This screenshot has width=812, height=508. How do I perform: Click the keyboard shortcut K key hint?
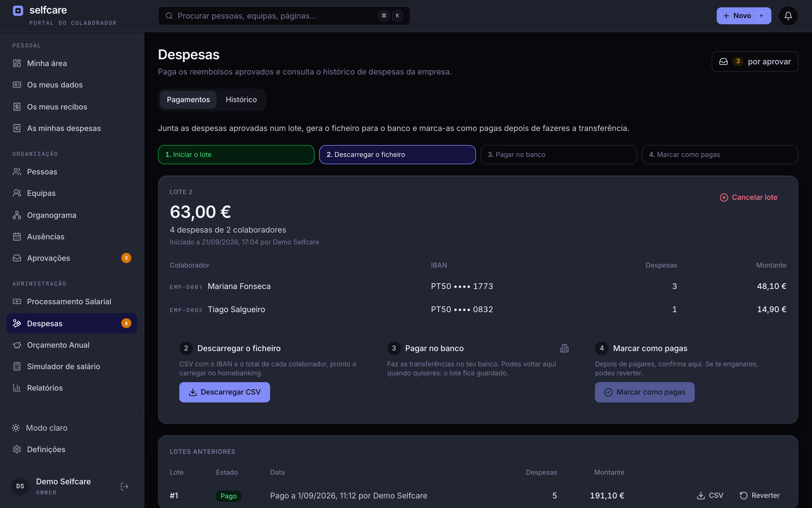tap(398, 16)
